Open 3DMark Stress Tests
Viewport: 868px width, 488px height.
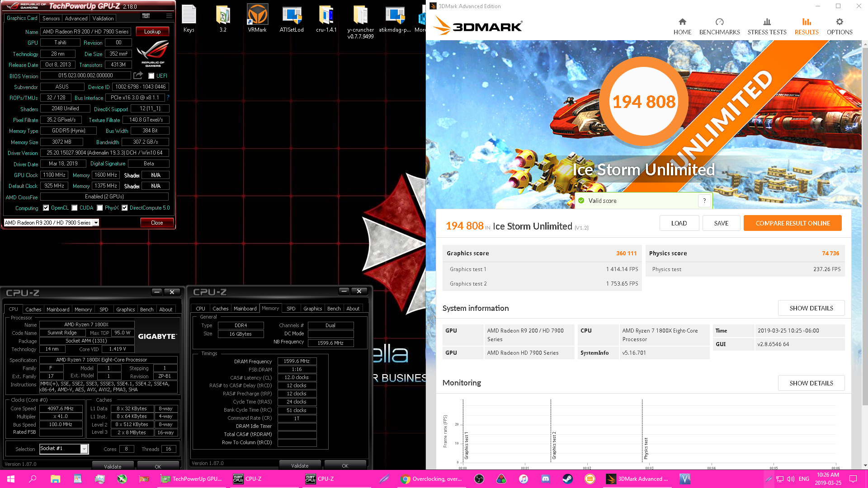767,27
